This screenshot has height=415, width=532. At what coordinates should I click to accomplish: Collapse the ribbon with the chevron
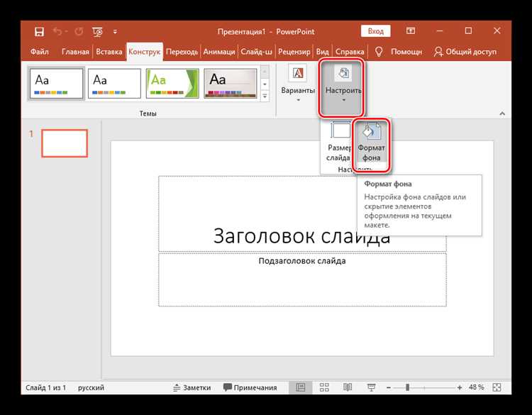pyautogui.click(x=502, y=114)
